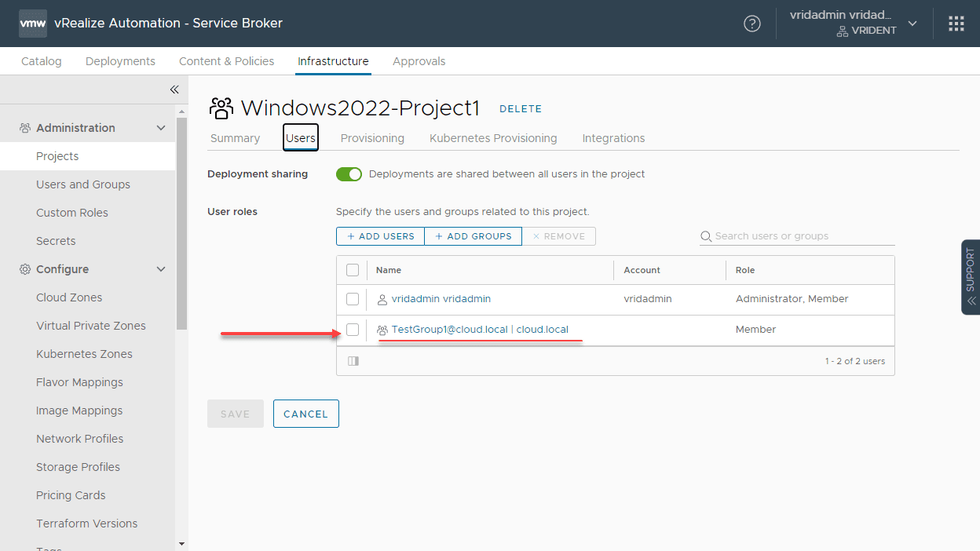Click the VRIDENT organization icon
This screenshot has height=551, width=980.
click(843, 31)
